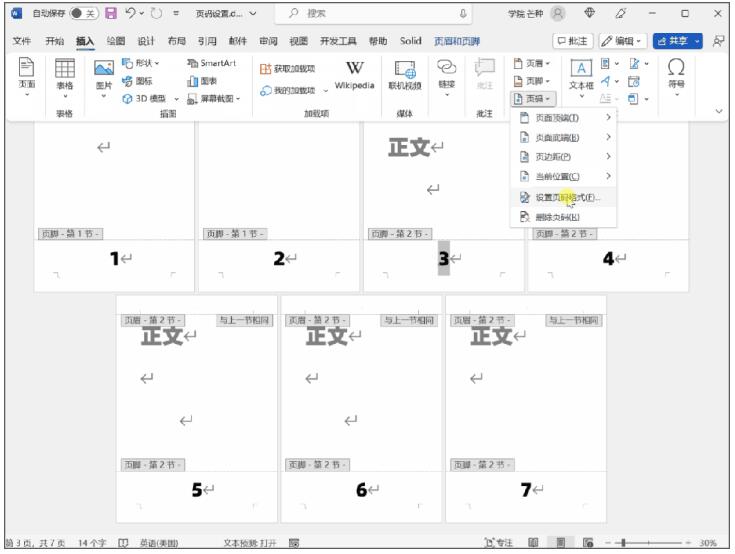This screenshot has width=735, height=554.
Task: Click the Save icon in title bar
Action: [111, 14]
